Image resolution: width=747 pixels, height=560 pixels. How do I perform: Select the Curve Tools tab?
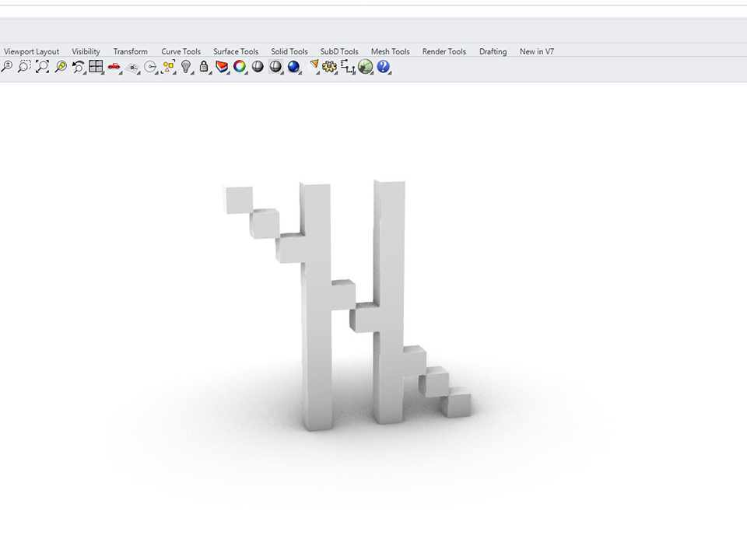181,51
